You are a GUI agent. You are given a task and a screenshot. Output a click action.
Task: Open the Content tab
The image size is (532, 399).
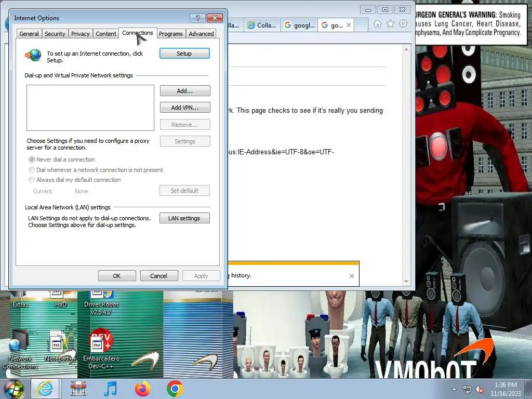pos(106,34)
